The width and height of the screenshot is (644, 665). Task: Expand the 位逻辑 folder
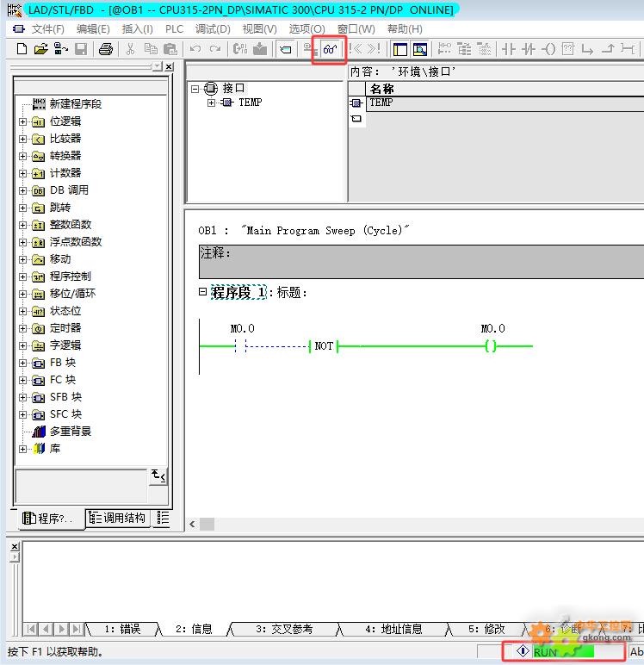pos(23,121)
